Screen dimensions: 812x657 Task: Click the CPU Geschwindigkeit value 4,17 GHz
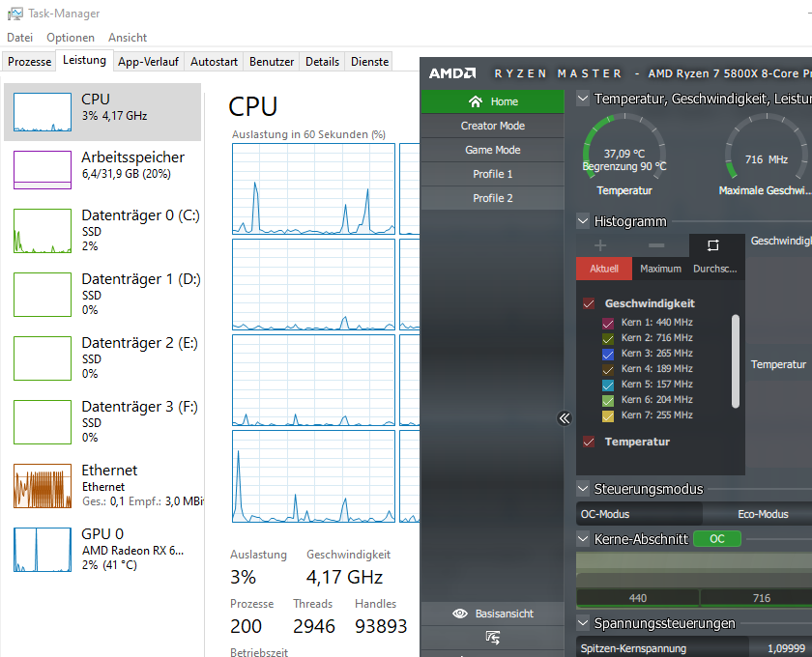click(x=344, y=577)
